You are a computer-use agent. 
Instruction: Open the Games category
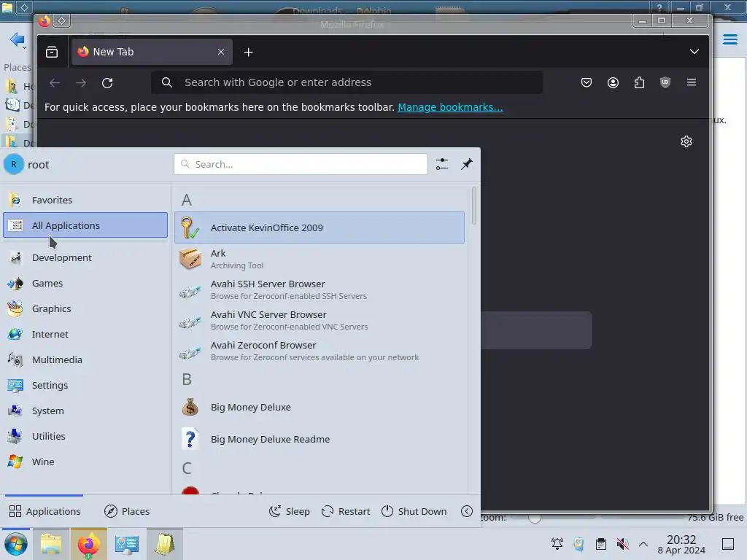pyautogui.click(x=85, y=284)
